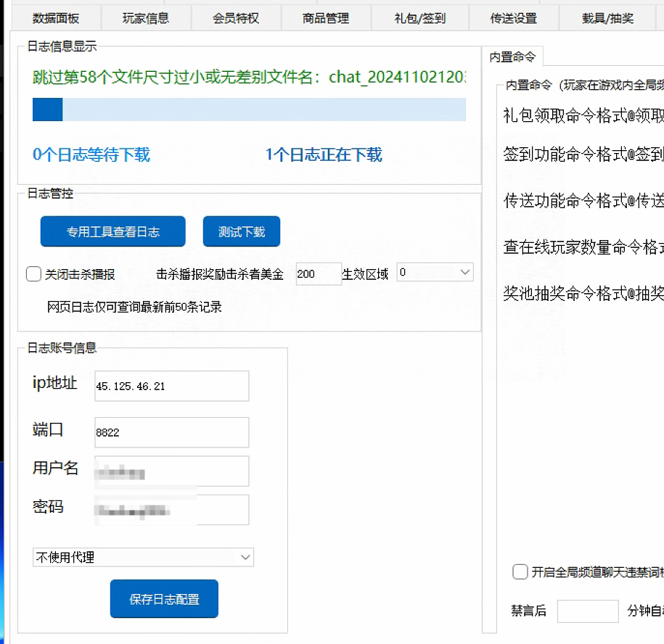Screen dimensions: 664x644
Task: Open the 玩家信息 tab
Action: 146,18
